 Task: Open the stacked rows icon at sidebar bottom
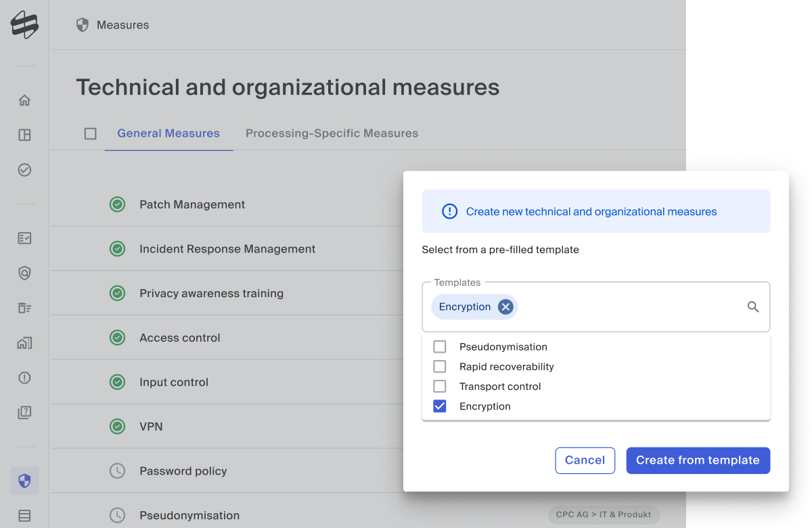pos(24,516)
